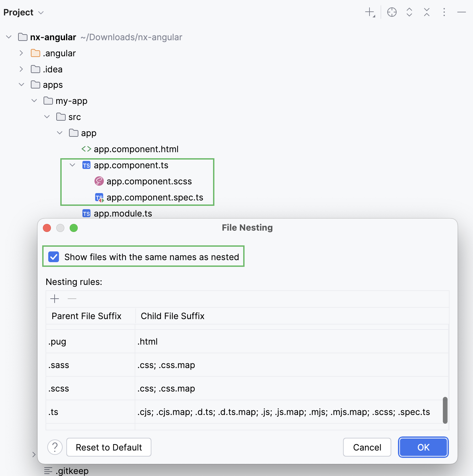Collapse the apps folder
Viewport: 473px width, 476px height.
21,84
